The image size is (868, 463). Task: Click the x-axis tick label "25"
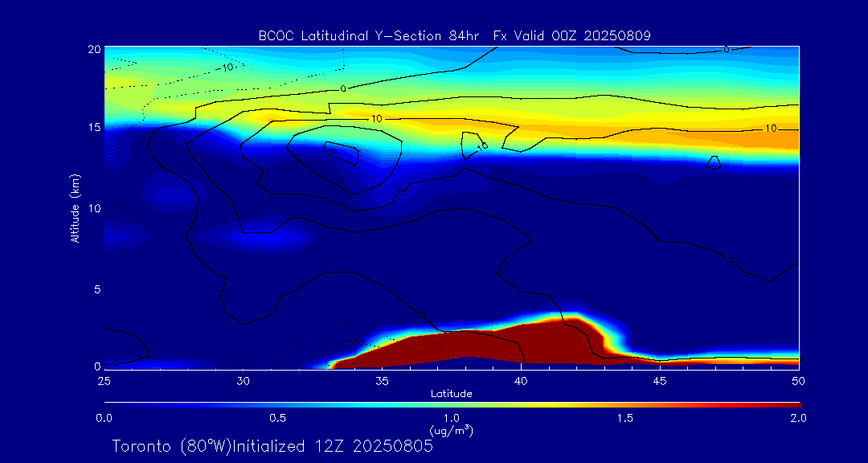coord(104,380)
